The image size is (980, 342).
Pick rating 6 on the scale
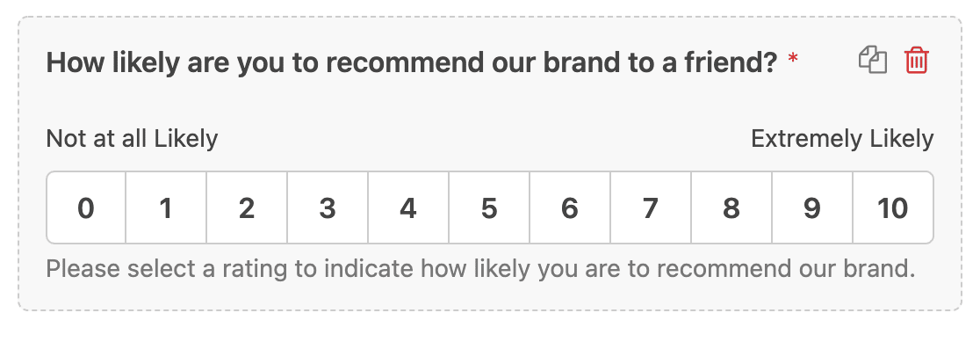click(x=570, y=207)
